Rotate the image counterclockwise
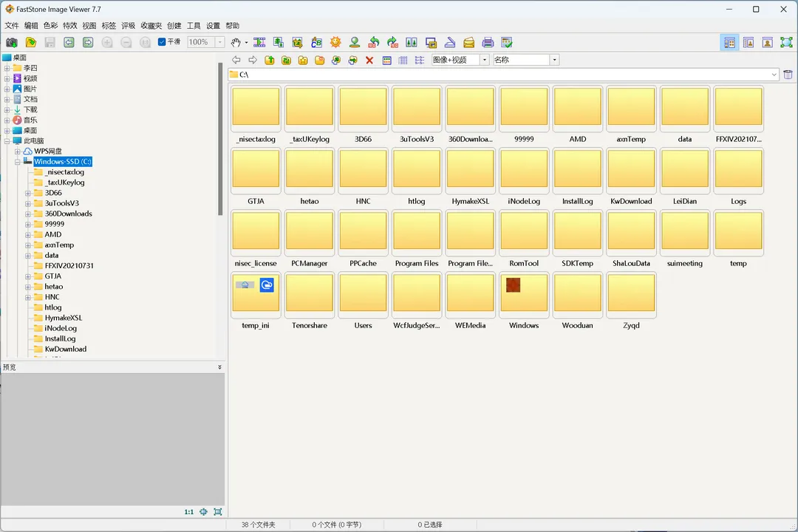Viewport: 798px width, 532px height. [x=375, y=42]
